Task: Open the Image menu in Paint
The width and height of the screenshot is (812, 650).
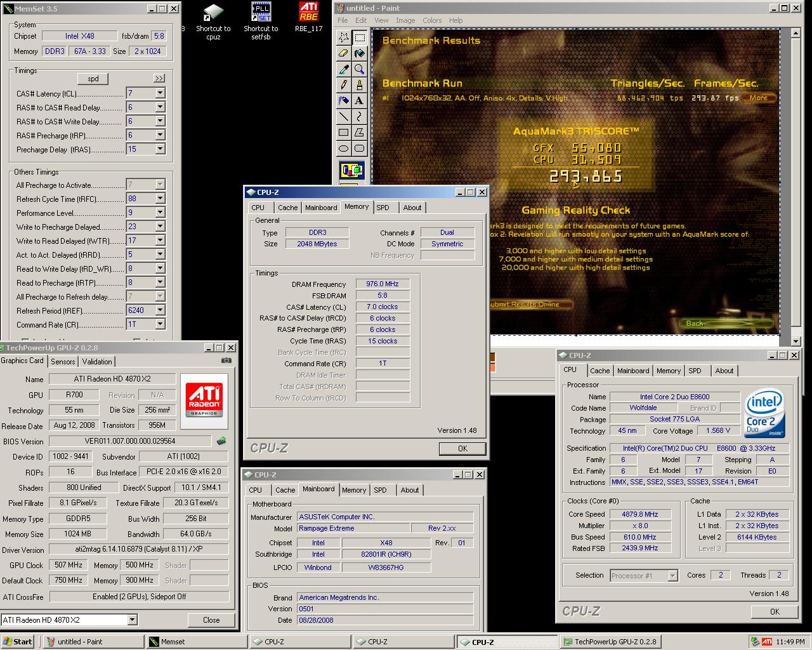Action: [x=405, y=20]
